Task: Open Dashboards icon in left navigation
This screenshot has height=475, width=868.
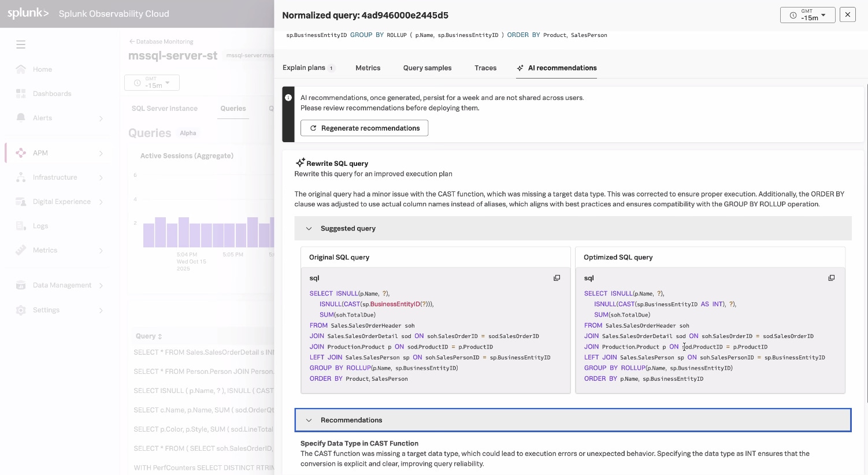Action: pyautogui.click(x=21, y=94)
